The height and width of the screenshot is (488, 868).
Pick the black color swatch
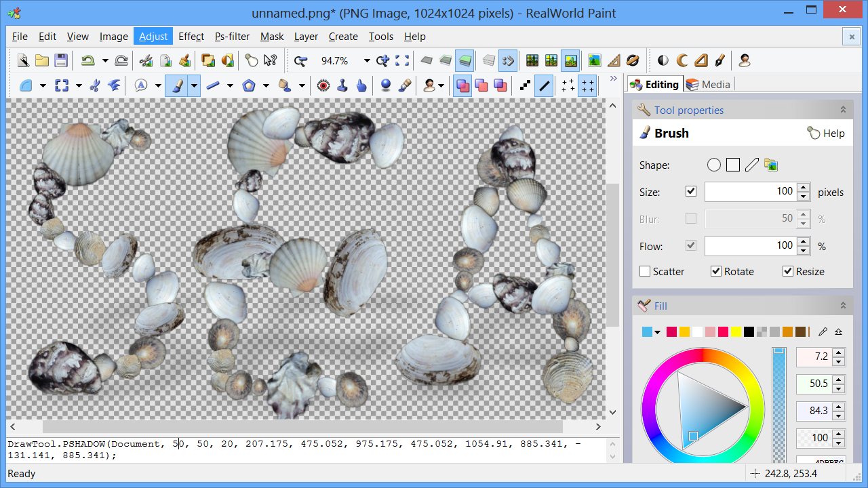point(749,331)
